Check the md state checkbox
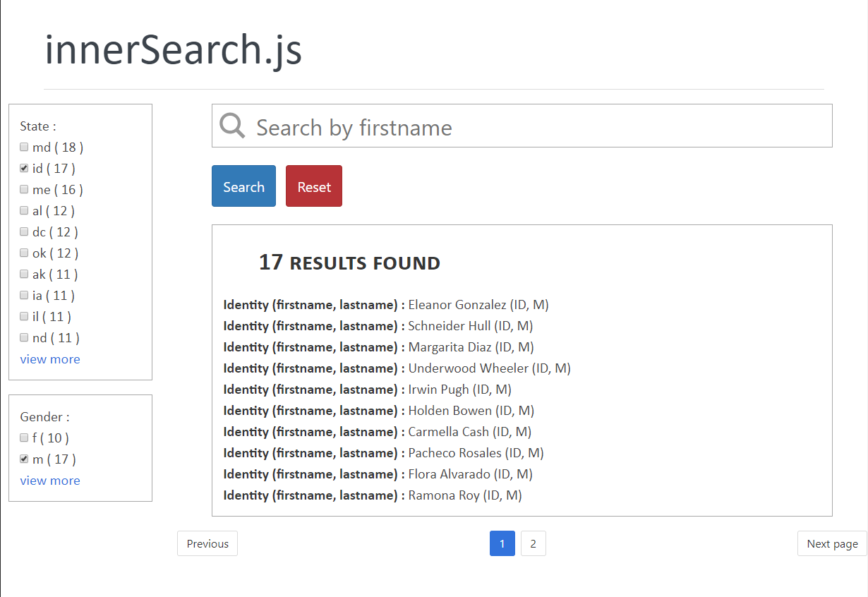This screenshot has width=868, height=597. [x=24, y=147]
